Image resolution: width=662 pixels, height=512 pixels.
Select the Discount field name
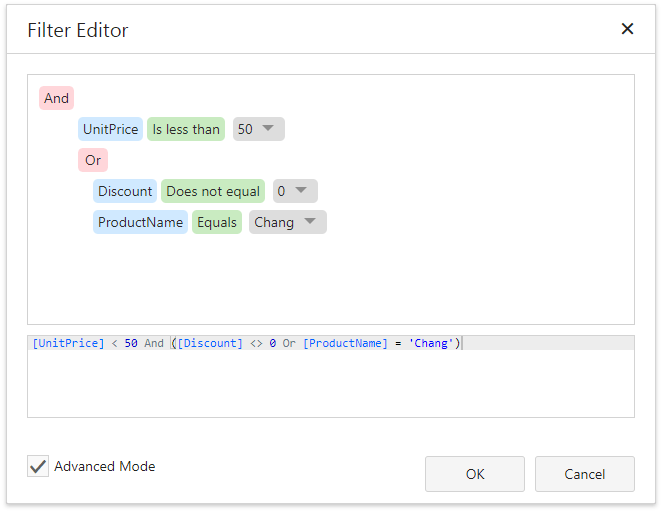pos(125,191)
